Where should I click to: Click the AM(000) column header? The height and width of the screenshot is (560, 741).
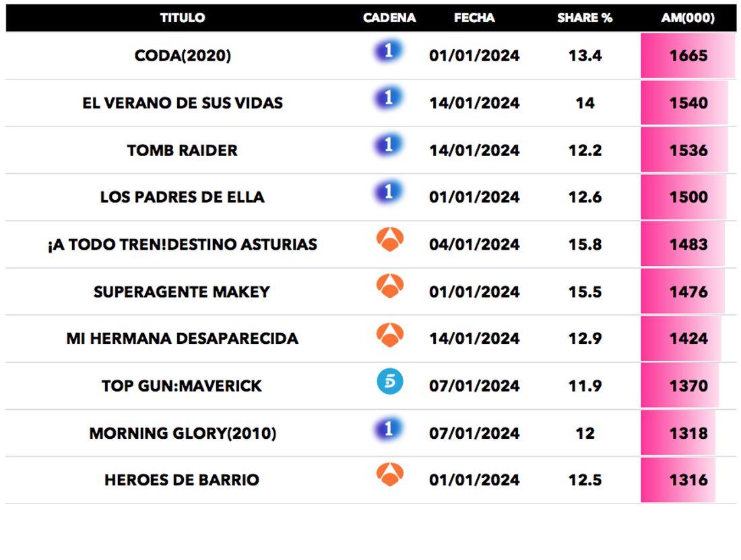coord(688,18)
